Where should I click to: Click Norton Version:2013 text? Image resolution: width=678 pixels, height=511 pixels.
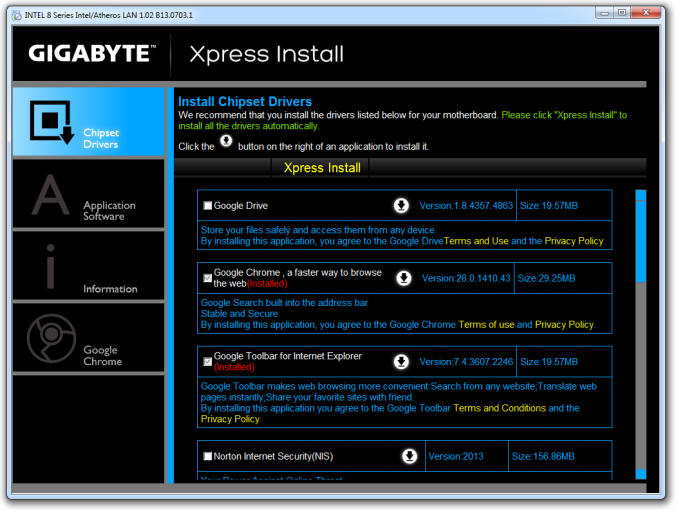456,457
